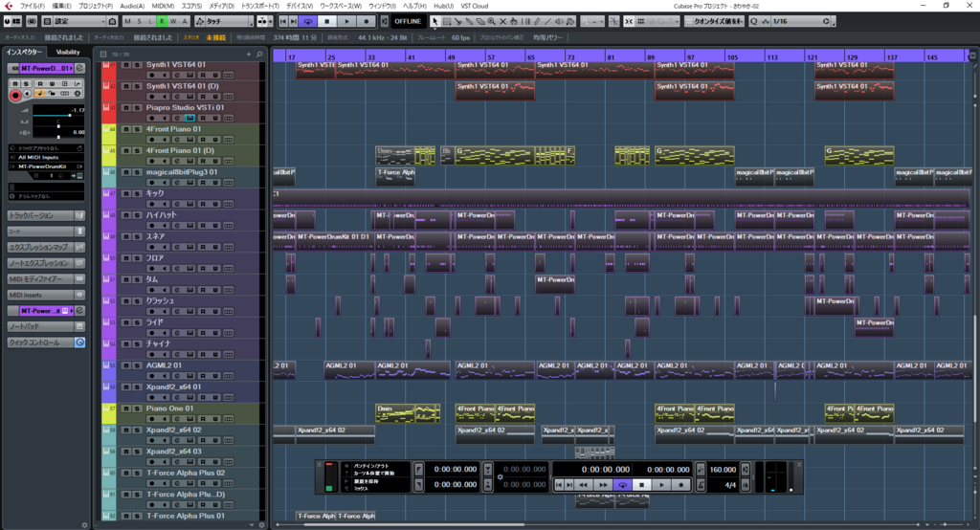Click Record Enable in the inspector
980x530 pixels.
(x=15, y=95)
